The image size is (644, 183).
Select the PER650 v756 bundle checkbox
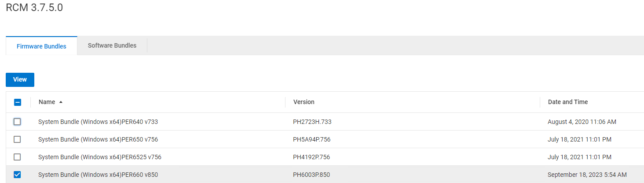[x=17, y=139]
